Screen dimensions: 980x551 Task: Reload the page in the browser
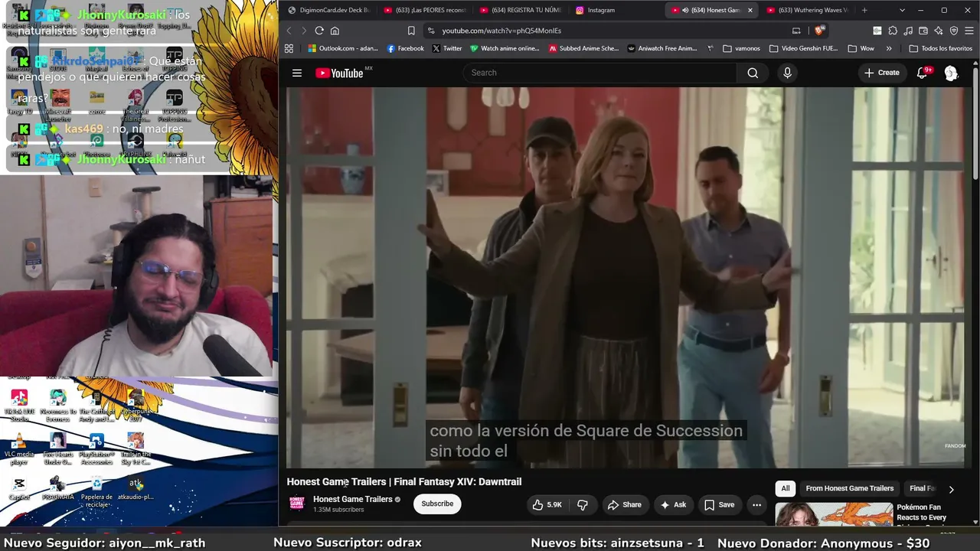[319, 31]
